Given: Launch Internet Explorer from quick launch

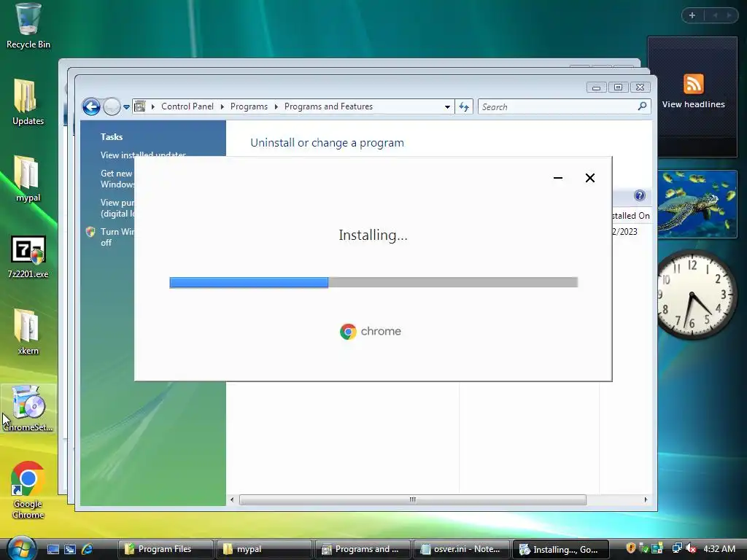Looking at the screenshot, I should click(x=88, y=549).
